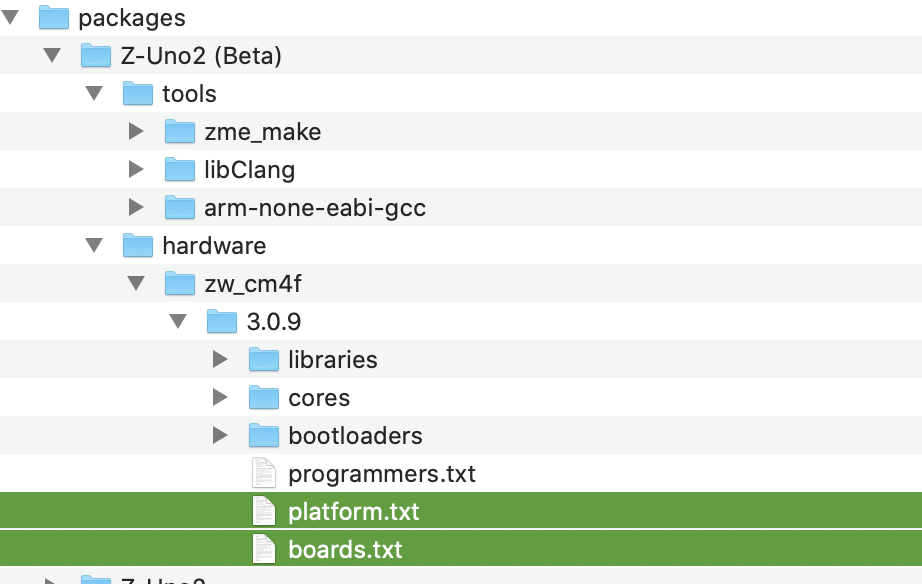Click the packages folder icon
The image size is (922, 584).
tap(53, 18)
